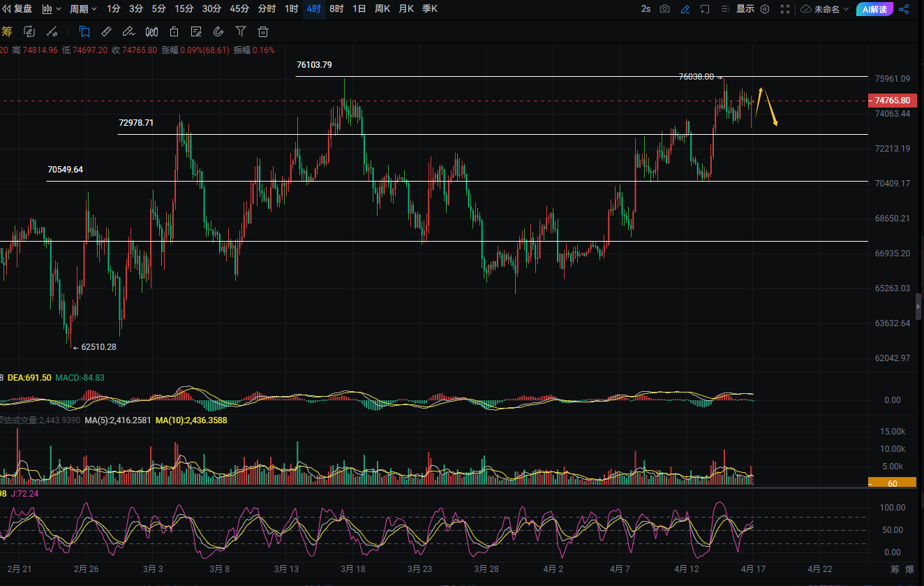
Task: Open the 周期 period dropdown
Action: tap(84, 9)
